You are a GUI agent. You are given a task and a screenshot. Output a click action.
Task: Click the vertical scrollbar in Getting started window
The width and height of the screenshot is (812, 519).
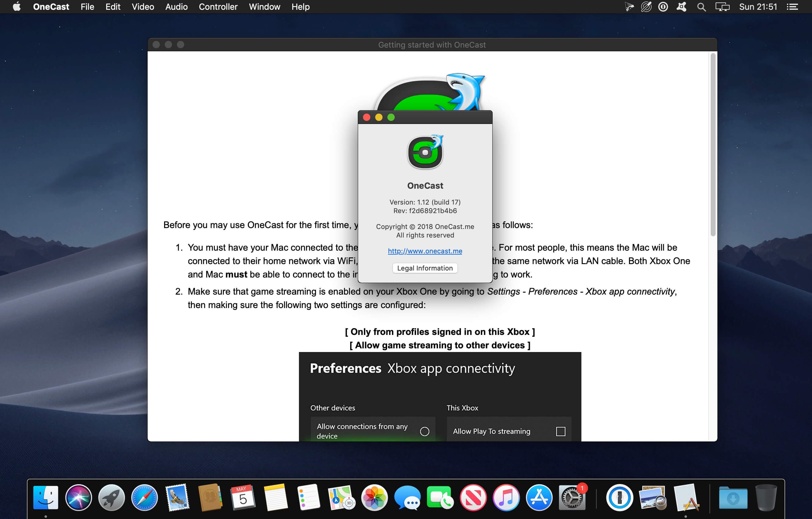point(713,145)
